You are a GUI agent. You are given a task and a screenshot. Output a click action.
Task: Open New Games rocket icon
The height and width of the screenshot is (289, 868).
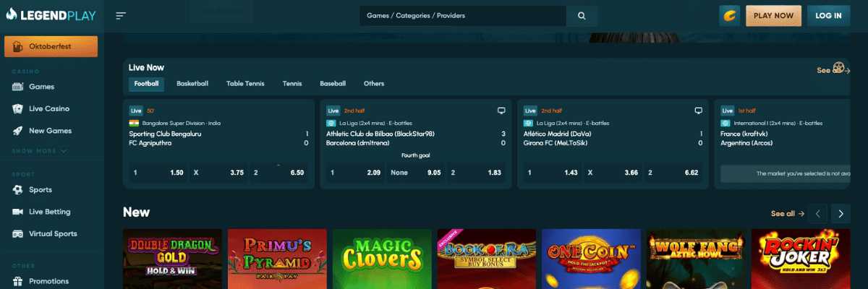tap(18, 131)
